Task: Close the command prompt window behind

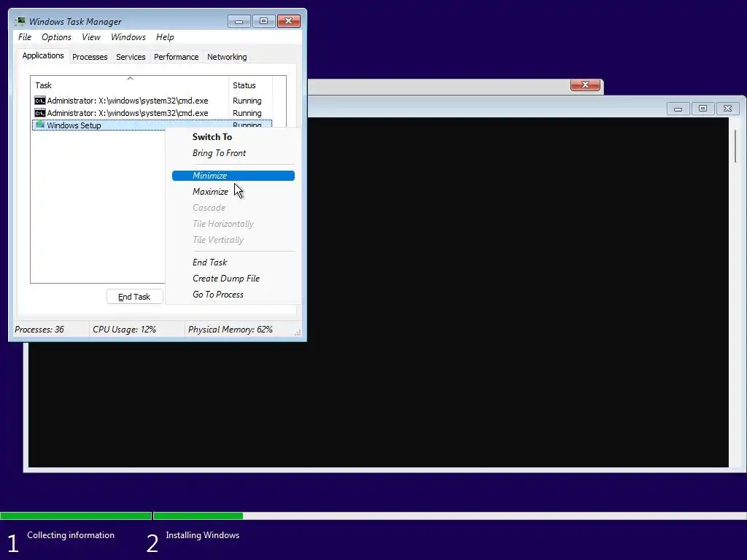Action: click(727, 109)
